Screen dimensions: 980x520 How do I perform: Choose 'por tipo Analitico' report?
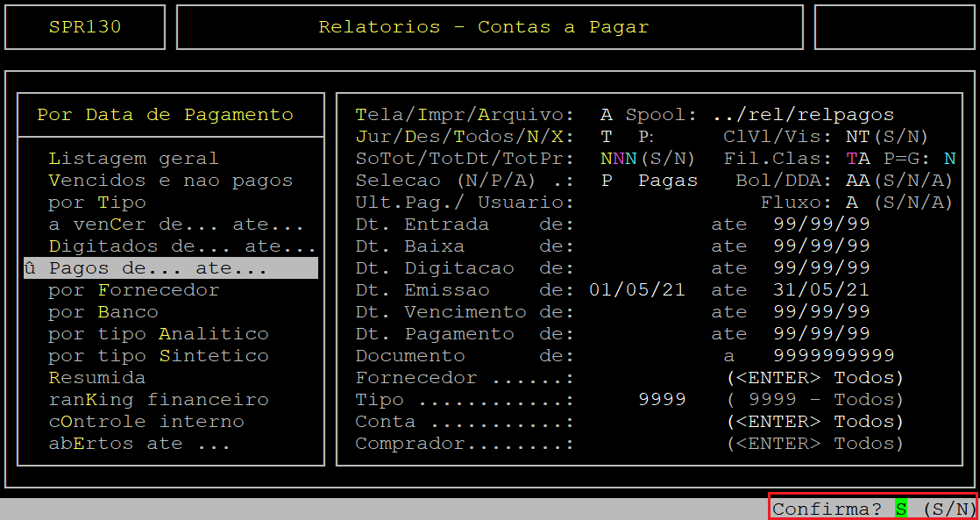158,334
